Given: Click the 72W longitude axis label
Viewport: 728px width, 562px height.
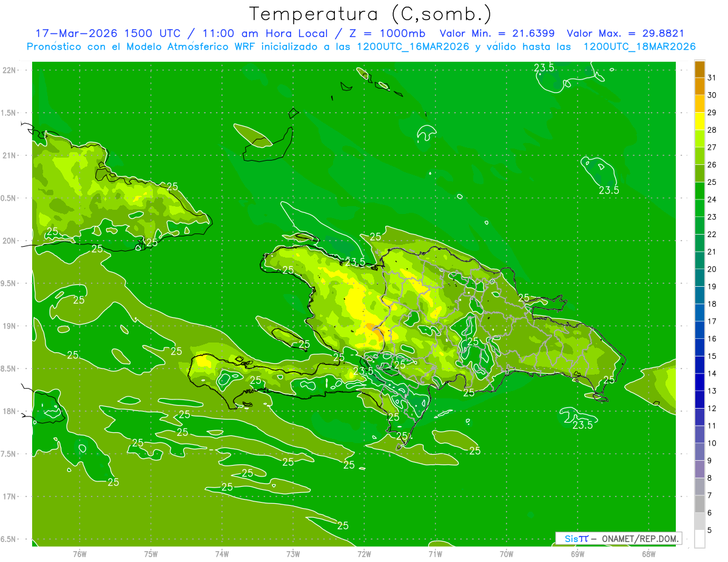Looking at the screenshot, I should tap(364, 554).
